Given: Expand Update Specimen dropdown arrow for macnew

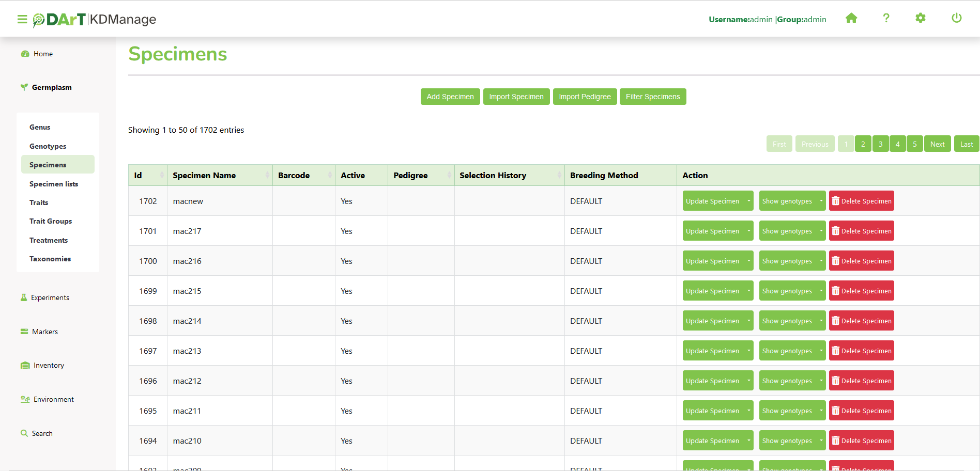Looking at the screenshot, I should tap(748, 201).
